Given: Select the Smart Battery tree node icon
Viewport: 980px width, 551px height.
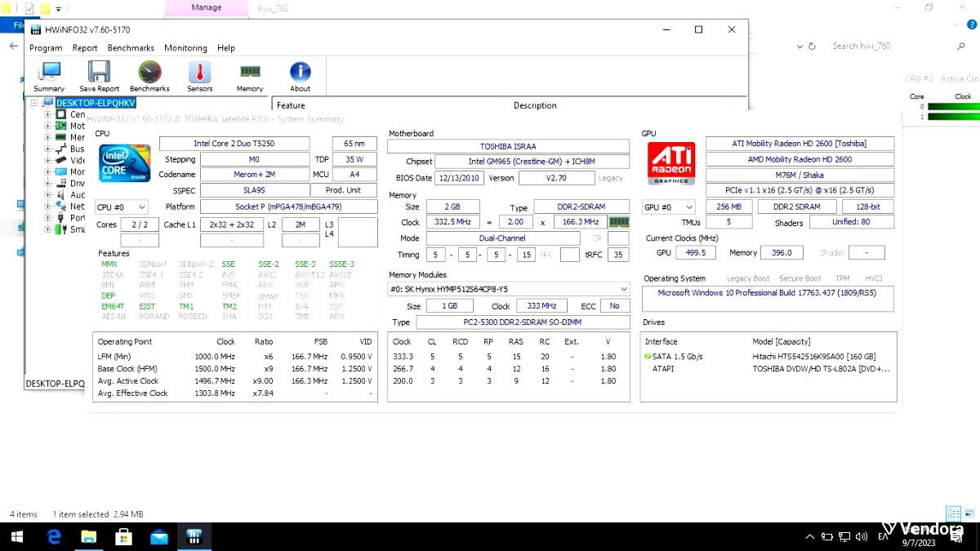Looking at the screenshot, I should point(60,229).
